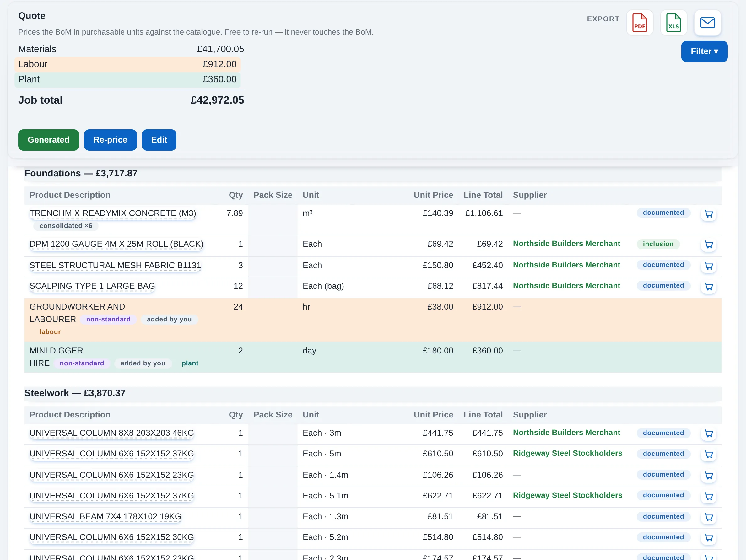This screenshot has height=560, width=746.
Task: Click cart icon for DPM 1200 Gauge roll
Action: click(x=709, y=245)
